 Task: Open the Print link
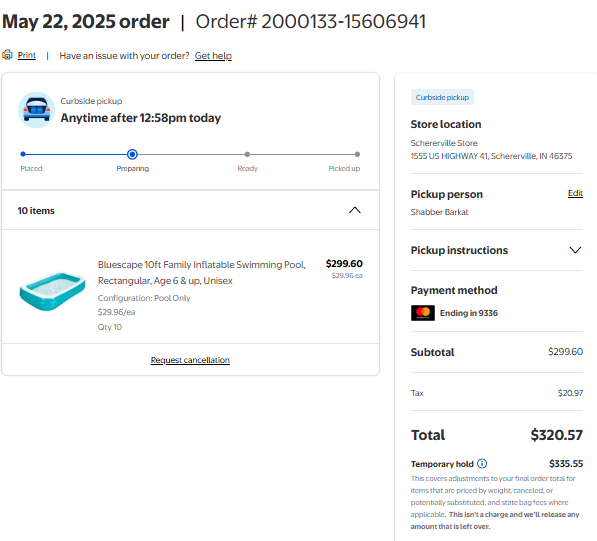coord(27,55)
